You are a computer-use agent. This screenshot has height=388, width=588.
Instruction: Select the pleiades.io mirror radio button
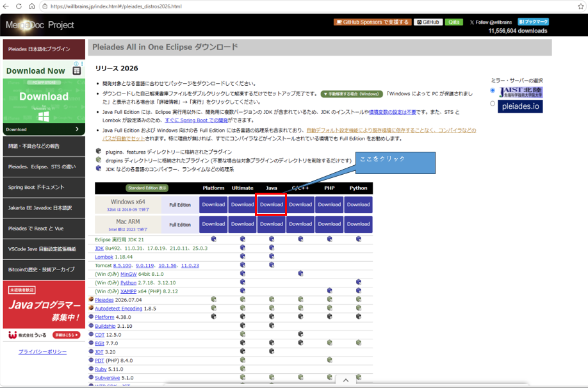(493, 104)
